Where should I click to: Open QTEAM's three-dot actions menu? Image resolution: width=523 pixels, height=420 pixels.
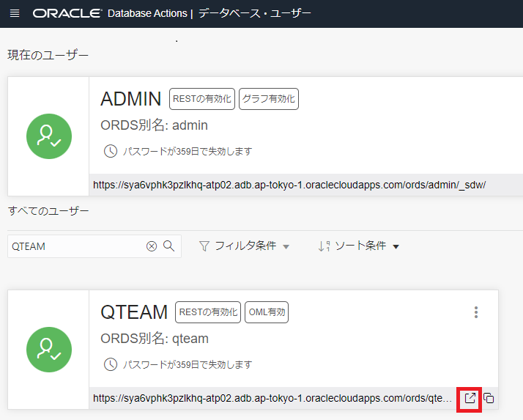click(476, 312)
